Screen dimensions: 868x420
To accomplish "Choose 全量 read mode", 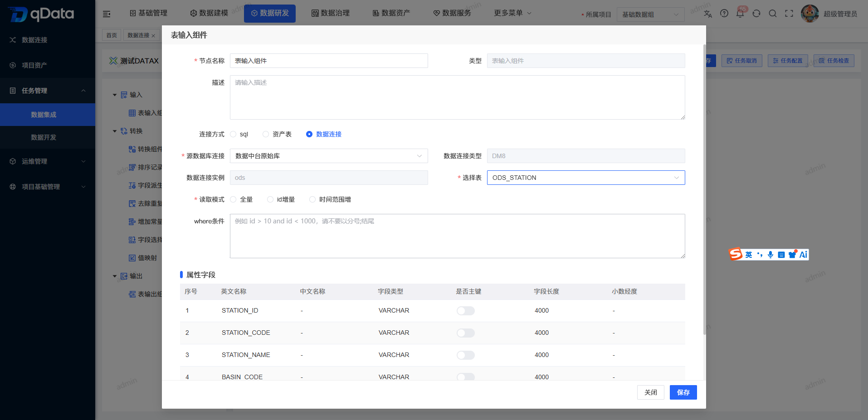I will click(x=233, y=199).
